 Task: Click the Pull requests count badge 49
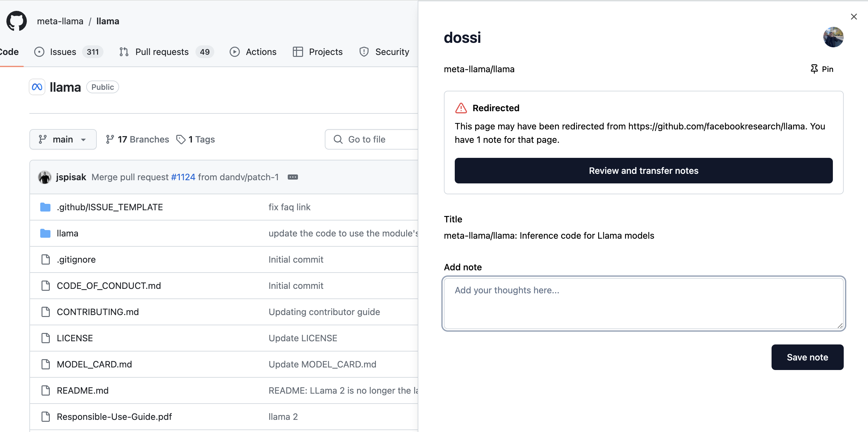[204, 52]
